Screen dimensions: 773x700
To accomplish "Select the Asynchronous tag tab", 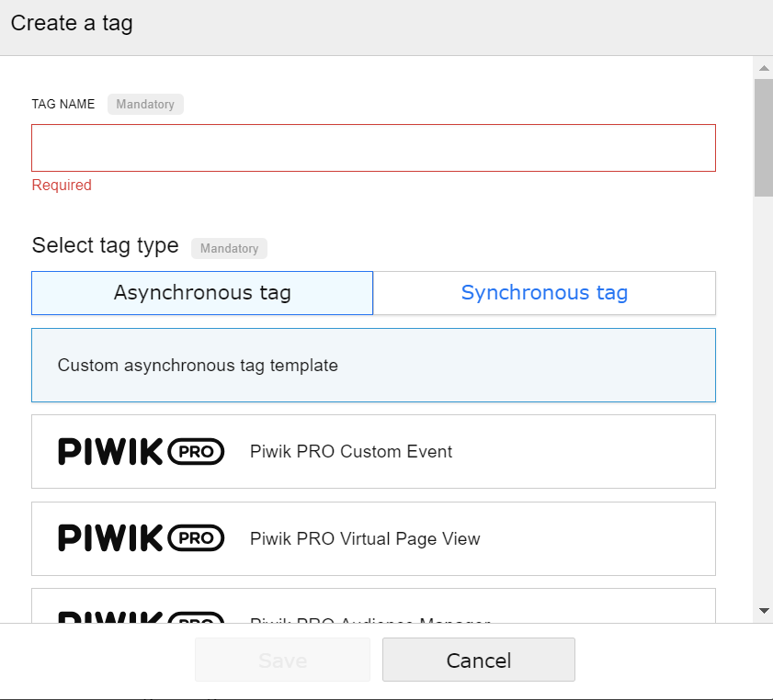I will pos(202,293).
